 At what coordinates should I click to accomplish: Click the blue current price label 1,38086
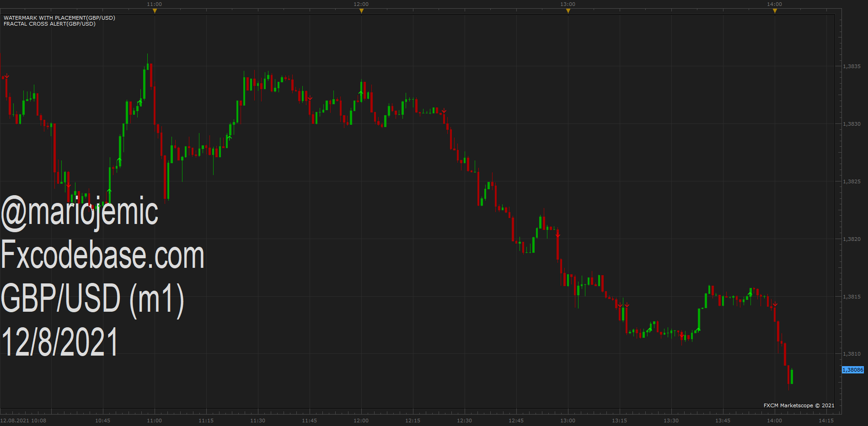(853, 370)
